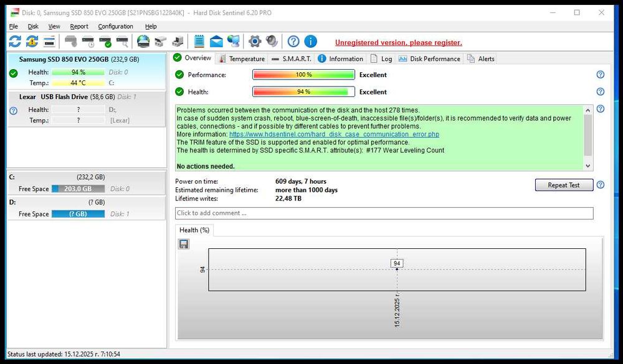Click the save floppy icon above health chart
Screen dimensions: 623x364
tap(184, 244)
